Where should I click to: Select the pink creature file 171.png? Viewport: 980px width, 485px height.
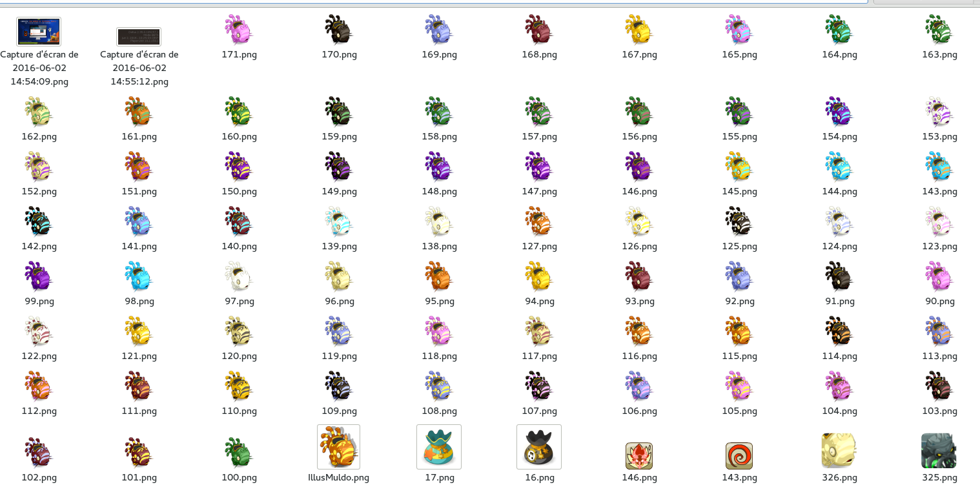tap(239, 30)
